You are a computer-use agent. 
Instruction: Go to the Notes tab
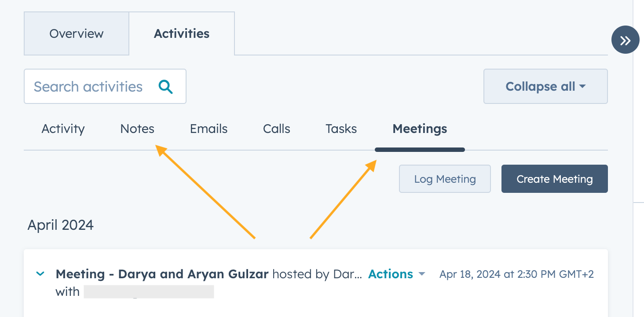pos(137,129)
